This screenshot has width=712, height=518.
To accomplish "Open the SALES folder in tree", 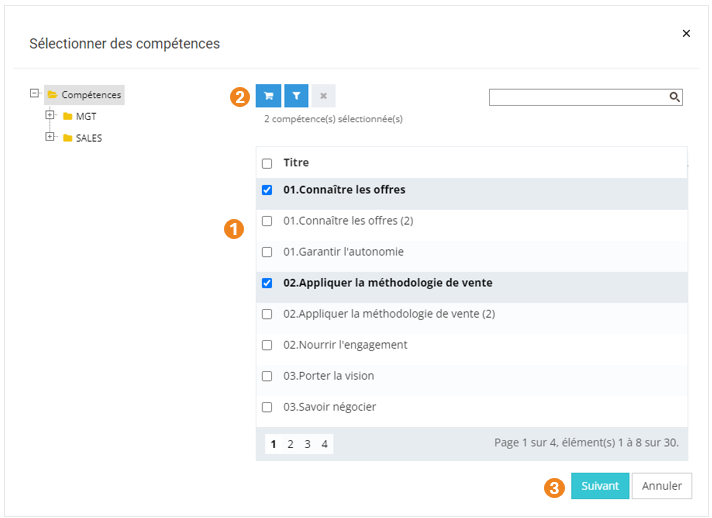I will pyautogui.click(x=89, y=138).
